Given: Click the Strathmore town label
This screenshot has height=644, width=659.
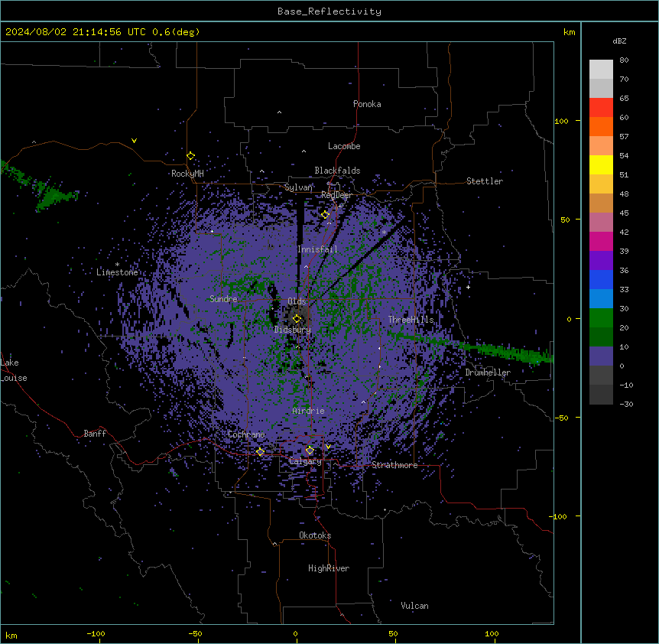Looking at the screenshot, I should [x=394, y=465].
